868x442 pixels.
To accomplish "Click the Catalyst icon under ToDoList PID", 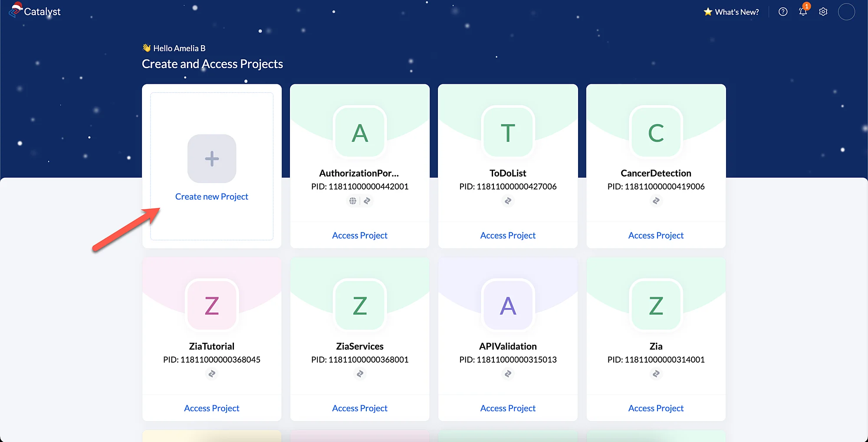I will [508, 201].
